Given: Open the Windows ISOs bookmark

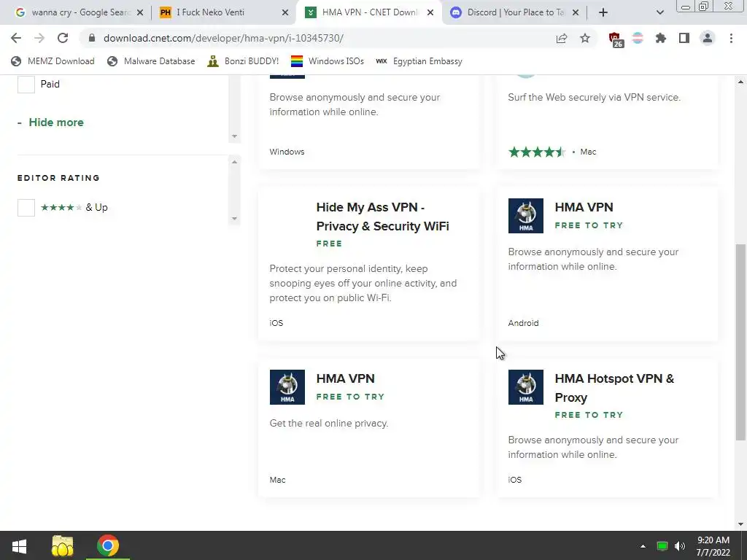Looking at the screenshot, I should (328, 61).
